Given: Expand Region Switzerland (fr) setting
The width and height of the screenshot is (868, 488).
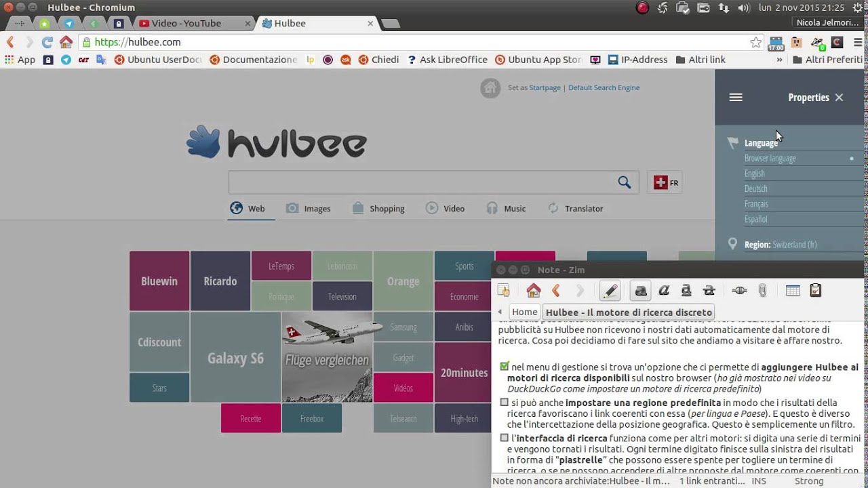Looking at the screenshot, I should coord(781,244).
